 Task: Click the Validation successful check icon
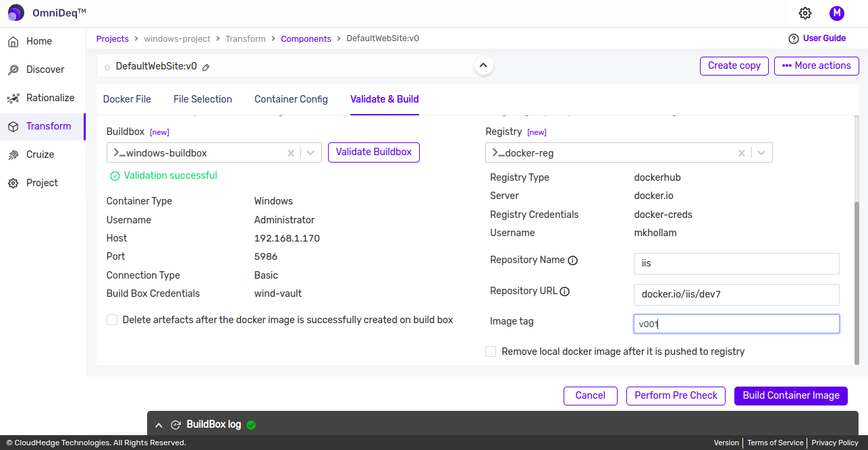pos(115,176)
